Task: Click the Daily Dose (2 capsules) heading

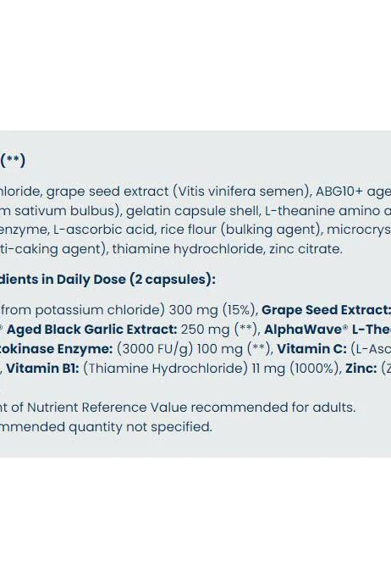Action: pyautogui.click(x=107, y=280)
